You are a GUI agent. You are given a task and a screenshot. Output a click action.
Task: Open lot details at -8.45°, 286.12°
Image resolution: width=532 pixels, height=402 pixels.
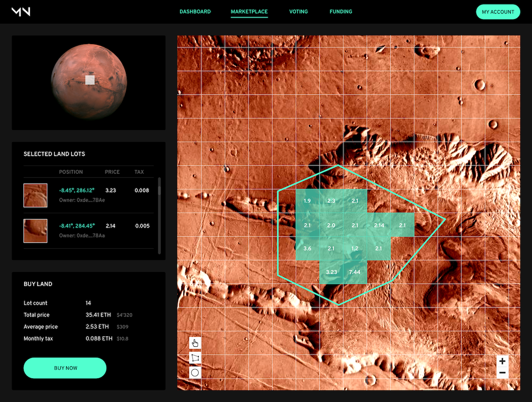pos(77,190)
